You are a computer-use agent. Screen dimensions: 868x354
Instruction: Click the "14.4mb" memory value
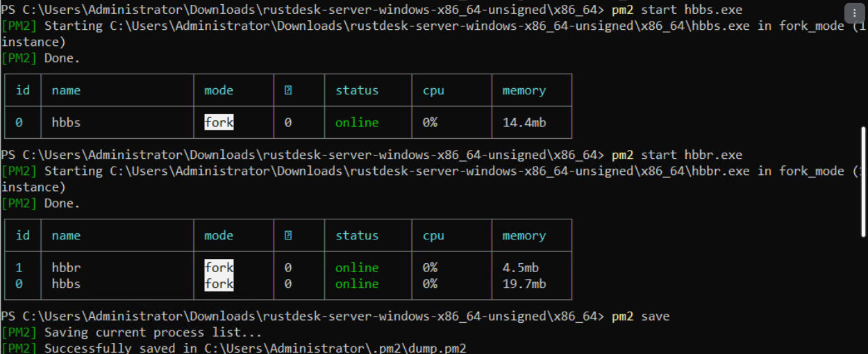pyautogui.click(x=524, y=122)
